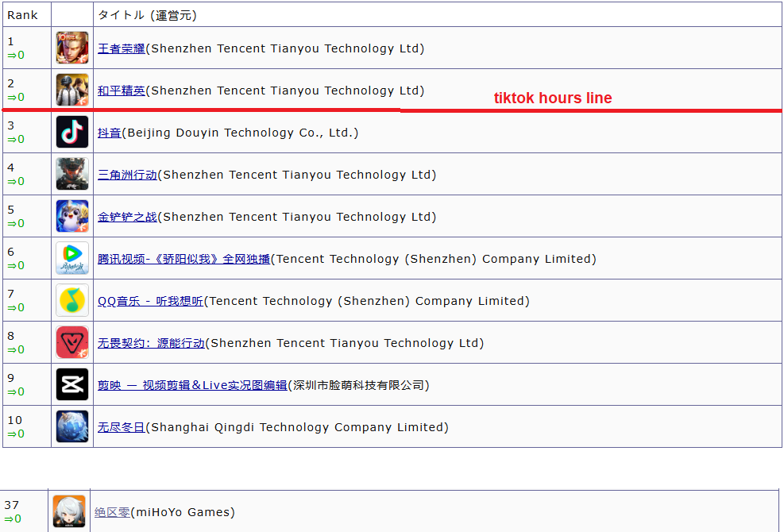784x532 pixels.
Task: Open the 抖音 title link
Action: pos(110,133)
